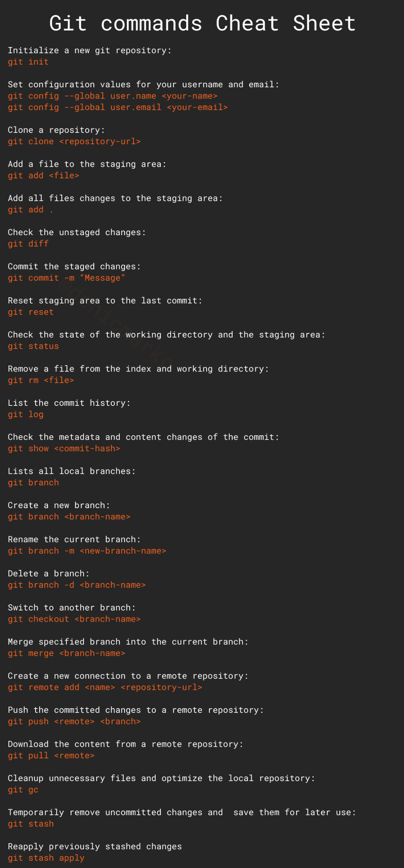Image resolution: width=404 pixels, height=868 pixels.
Task: Click the git commit -m "Message" command
Action: click(66, 278)
